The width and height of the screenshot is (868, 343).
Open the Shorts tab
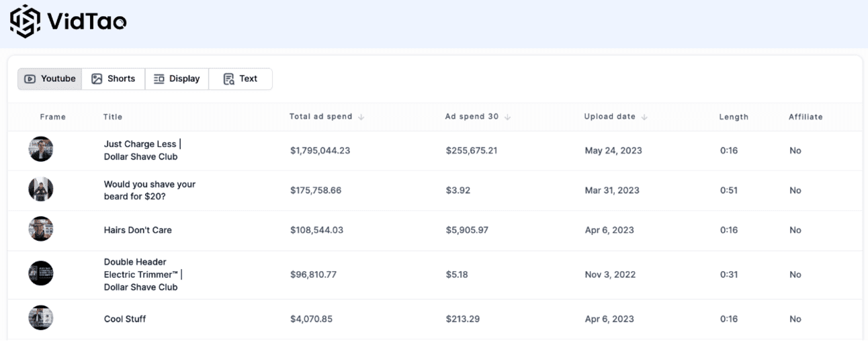(113, 79)
